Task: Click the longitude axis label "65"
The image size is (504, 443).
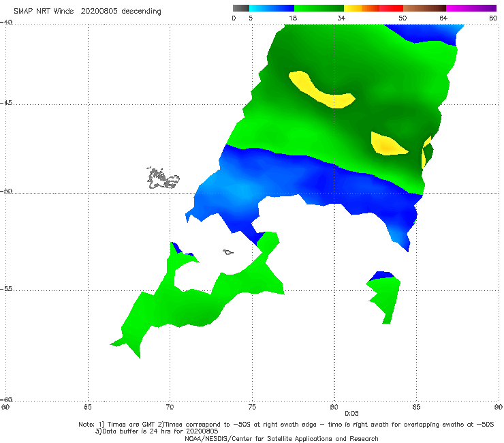Action: click(x=88, y=408)
